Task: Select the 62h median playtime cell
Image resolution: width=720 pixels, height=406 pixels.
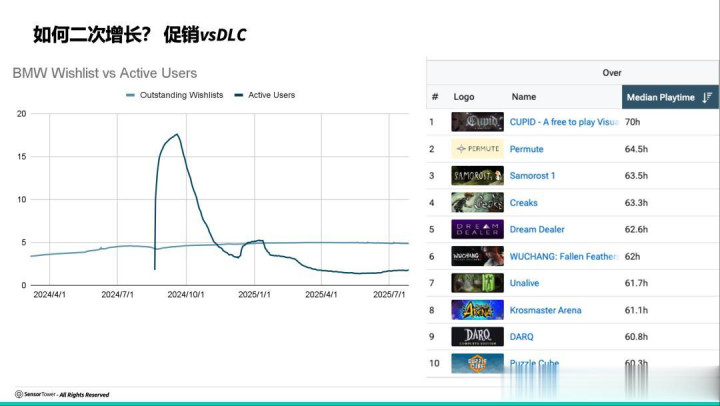Action: [632, 256]
